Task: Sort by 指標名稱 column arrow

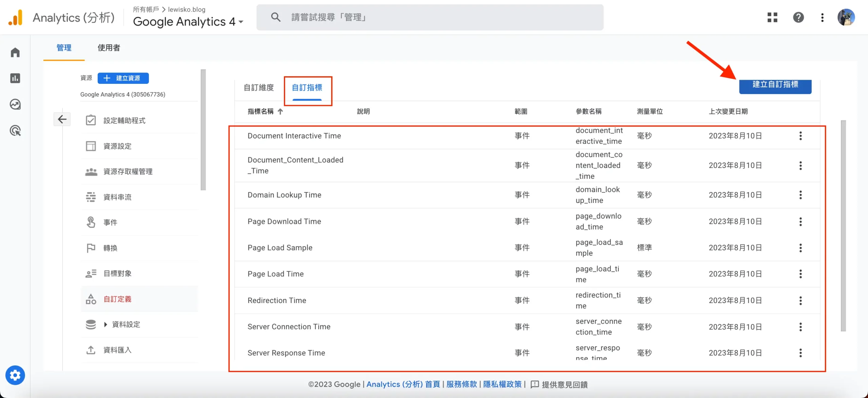Action: point(280,111)
